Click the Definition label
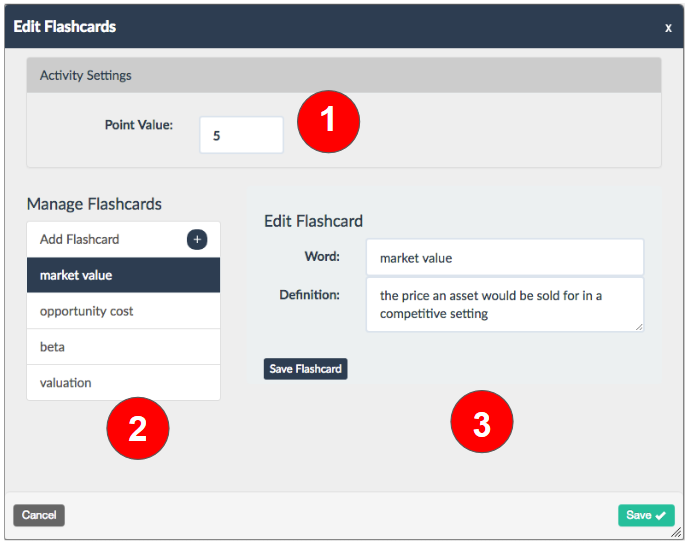 pyautogui.click(x=309, y=295)
